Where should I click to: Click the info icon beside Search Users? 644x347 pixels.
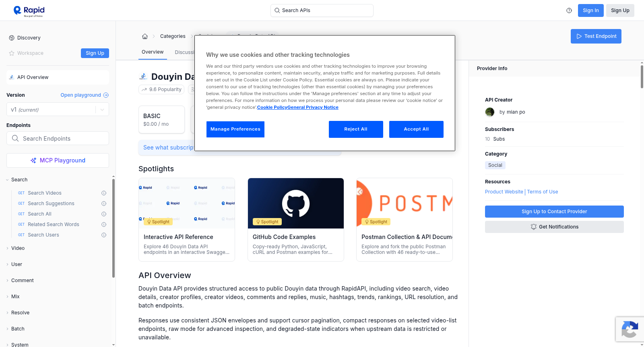tap(104, 235)
